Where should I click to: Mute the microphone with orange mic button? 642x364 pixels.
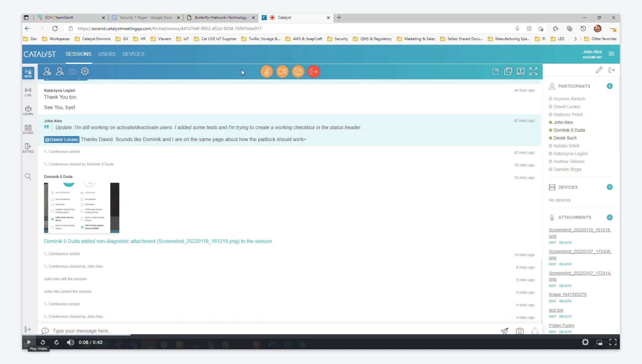pyautogui.click(x=267, y=71)
